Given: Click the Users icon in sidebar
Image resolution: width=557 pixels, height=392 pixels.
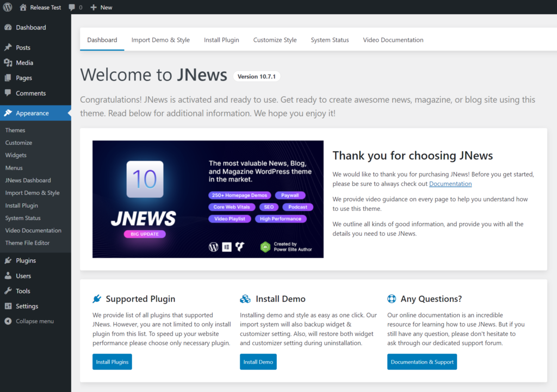Looking at the screenshot, I should (x=9, y=276).
